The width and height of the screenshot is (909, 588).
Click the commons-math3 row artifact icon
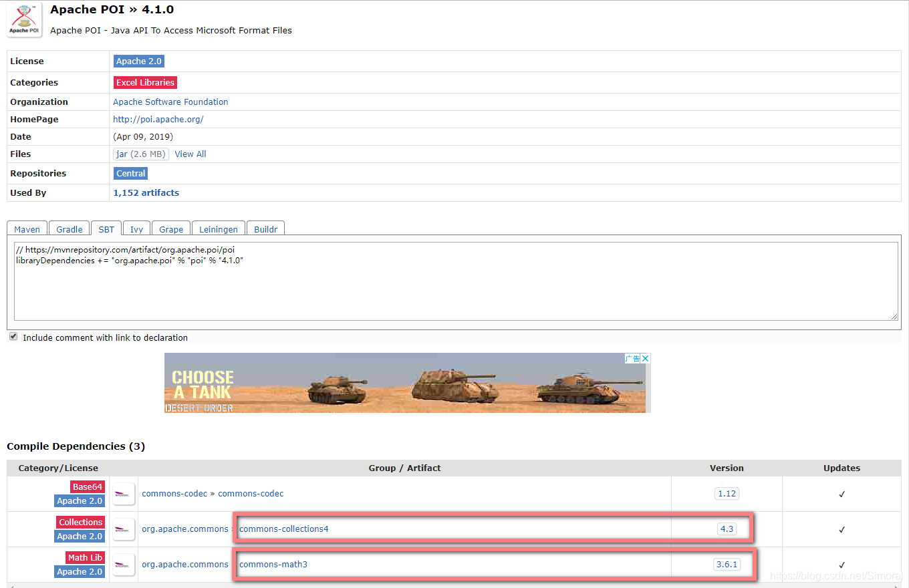click(124, 565)
